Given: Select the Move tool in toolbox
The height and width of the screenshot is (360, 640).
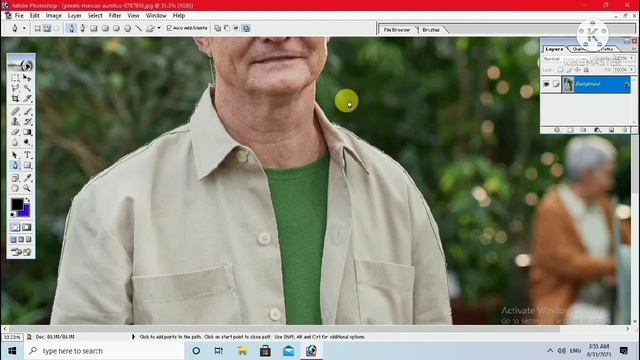Looking at the screenshot, I should click(27, 78).
